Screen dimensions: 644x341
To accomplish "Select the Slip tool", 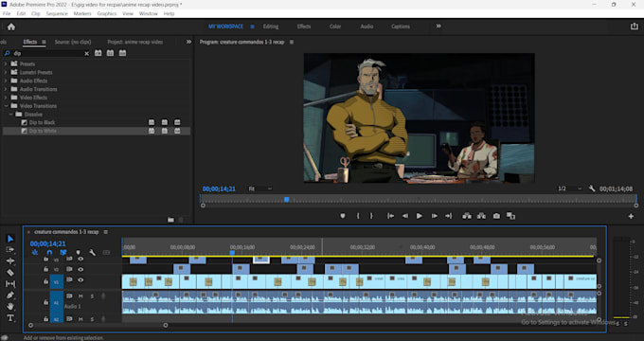I will coord(10,283).
